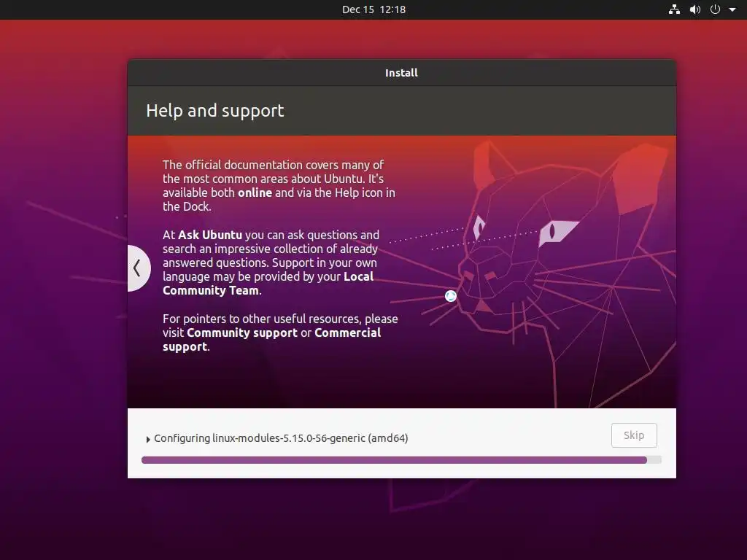Click the Install window title bar
The image size is (747, 560).
402,73
